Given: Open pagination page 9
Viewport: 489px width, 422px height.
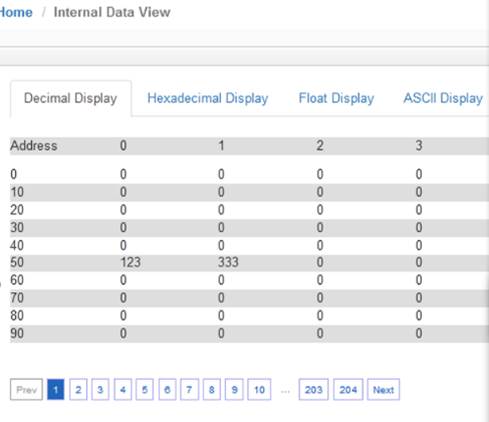Looking at the screenshot, I should pyautogui.click(x=234, y=389).
